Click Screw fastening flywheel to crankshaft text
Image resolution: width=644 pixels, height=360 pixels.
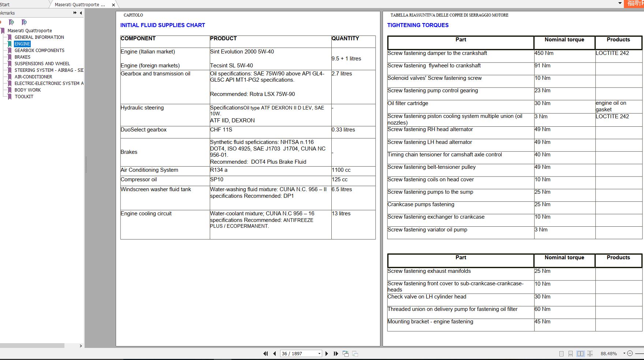[434, 66]
